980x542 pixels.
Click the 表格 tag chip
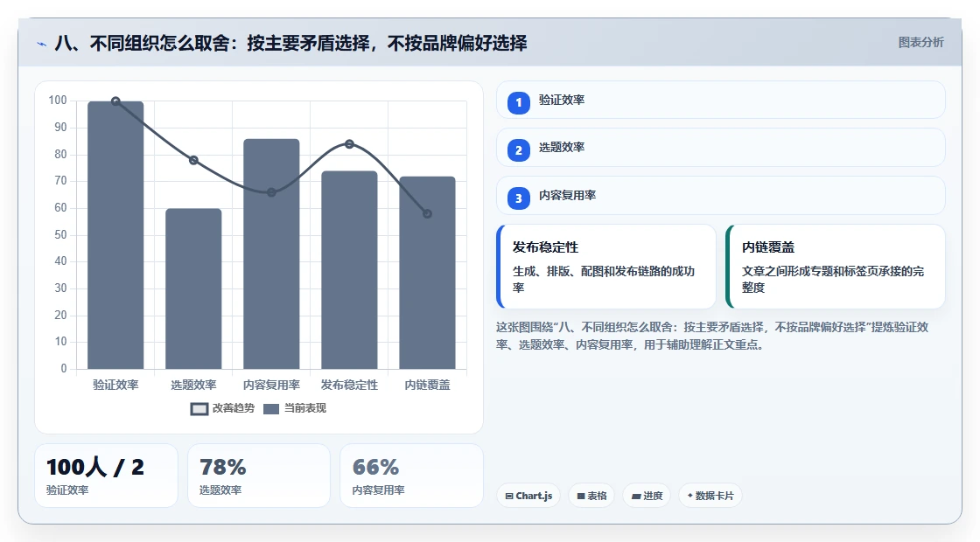591,496
